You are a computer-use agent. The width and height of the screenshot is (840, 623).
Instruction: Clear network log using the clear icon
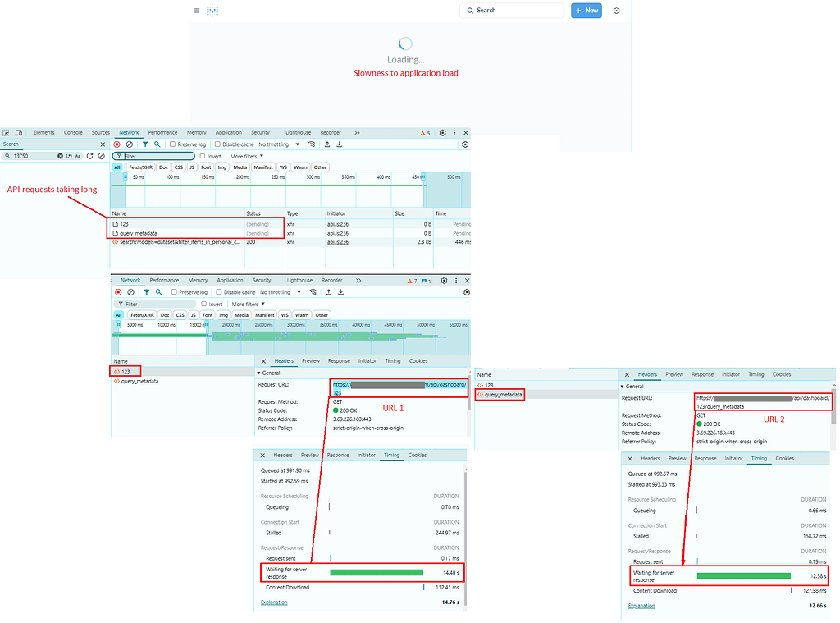click(129, 144)
